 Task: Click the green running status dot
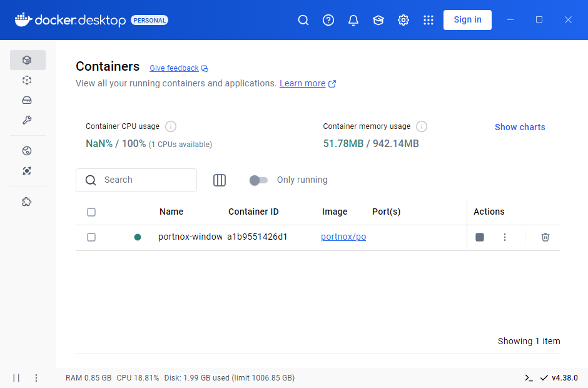138,237
